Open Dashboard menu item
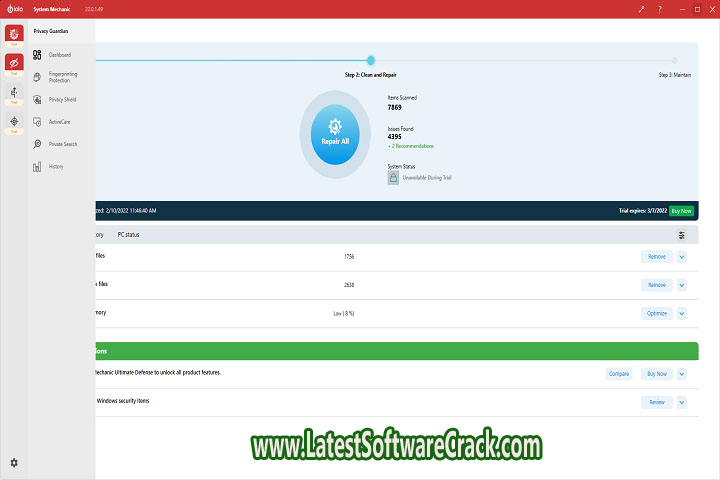The width and height of the screenshot is (720, 480). (60, 55)
